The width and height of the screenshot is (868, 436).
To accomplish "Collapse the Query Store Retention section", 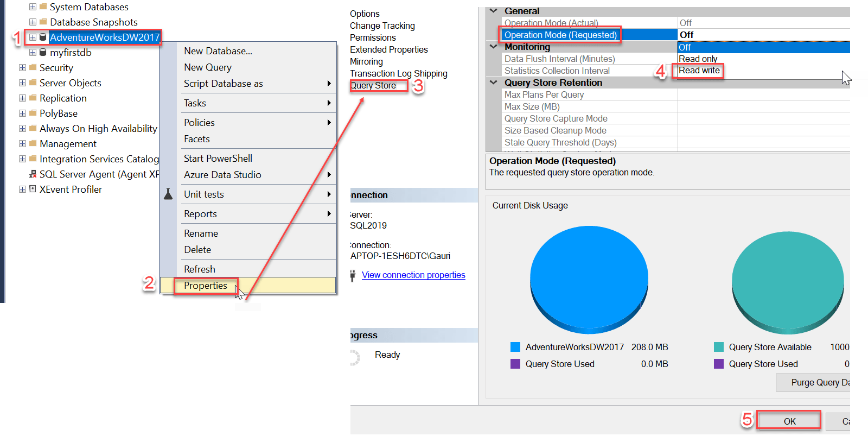I will [494, 83].
